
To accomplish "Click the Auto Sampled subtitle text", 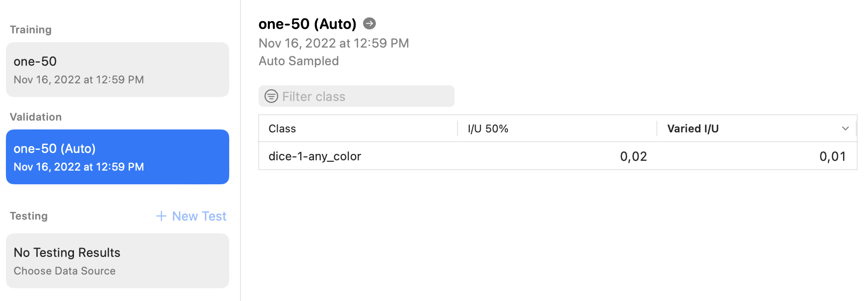I will pyautogui.click(x=299, y=61).
